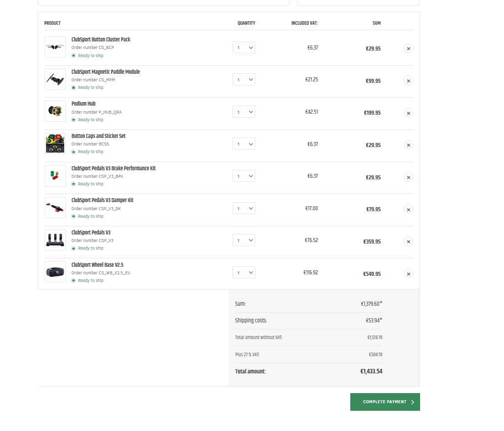504x431 pixels.
Task: Delete ClubSport Pedals V3 Damper Kit
Action: tap(408, 210)
